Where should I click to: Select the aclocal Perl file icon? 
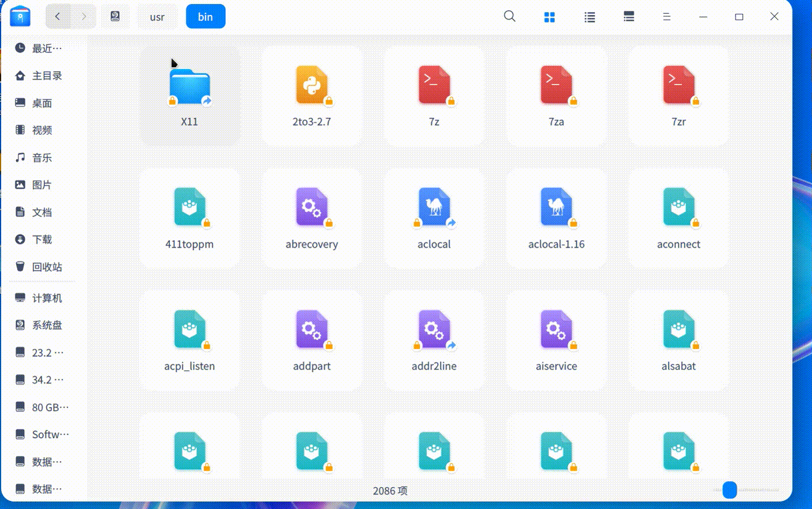(x=434, y=207)
